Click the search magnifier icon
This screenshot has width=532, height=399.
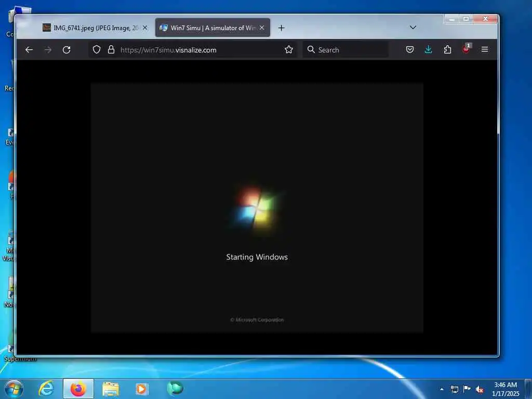[311, 49]
